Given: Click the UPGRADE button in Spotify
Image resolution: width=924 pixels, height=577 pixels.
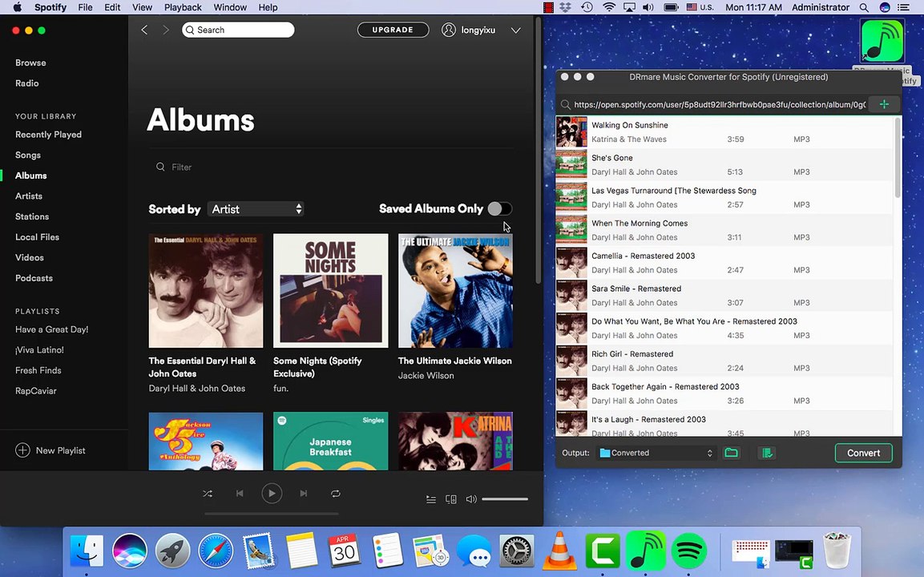Looking at the screenshot, I should coord(393,30).
